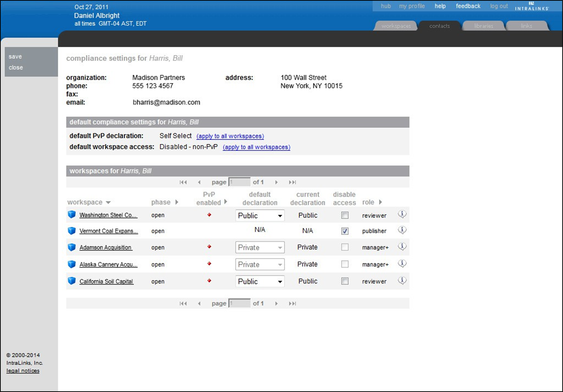Open default declaration dropdown for Adamson Acquisition
This screenshot has height=392, width=563.
pyautogui.click(x=260, y=247)
